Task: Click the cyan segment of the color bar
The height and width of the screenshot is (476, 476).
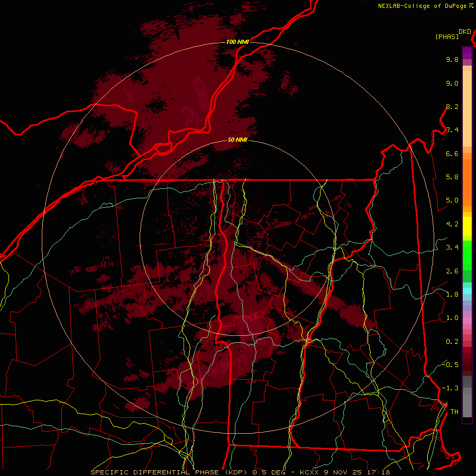Action: [x=467, y=291]
